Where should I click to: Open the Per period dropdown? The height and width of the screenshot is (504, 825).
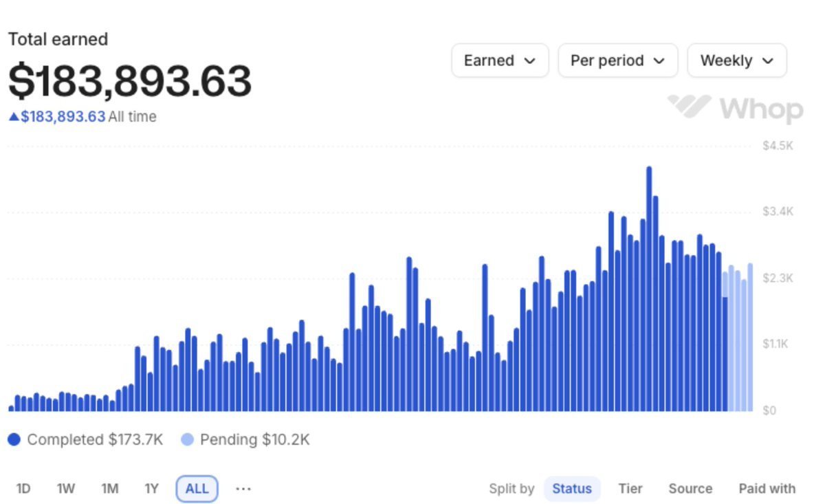[618, 61]
